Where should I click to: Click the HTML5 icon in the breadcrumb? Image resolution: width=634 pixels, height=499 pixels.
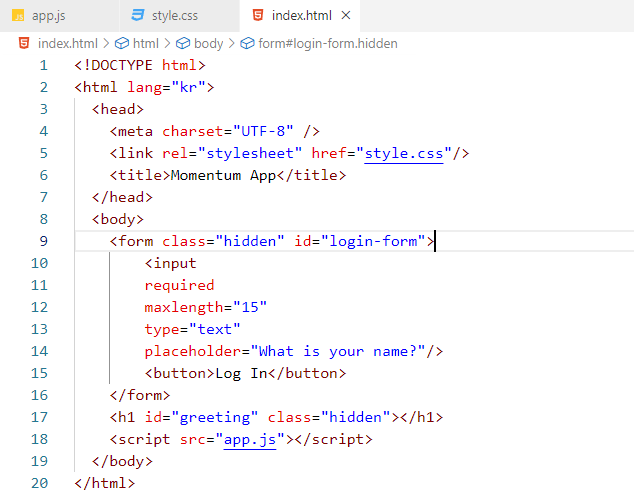pos(24,43)
